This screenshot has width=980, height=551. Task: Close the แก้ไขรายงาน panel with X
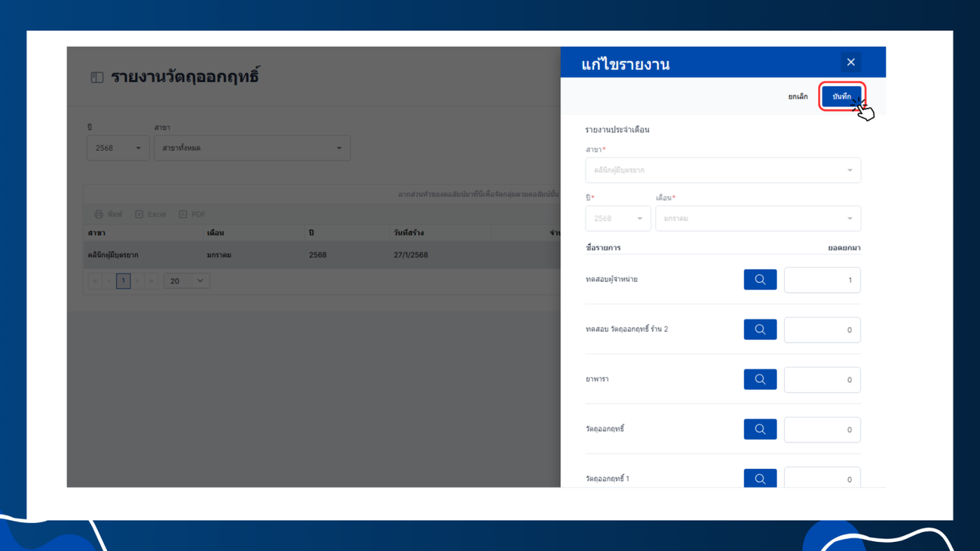850,62
